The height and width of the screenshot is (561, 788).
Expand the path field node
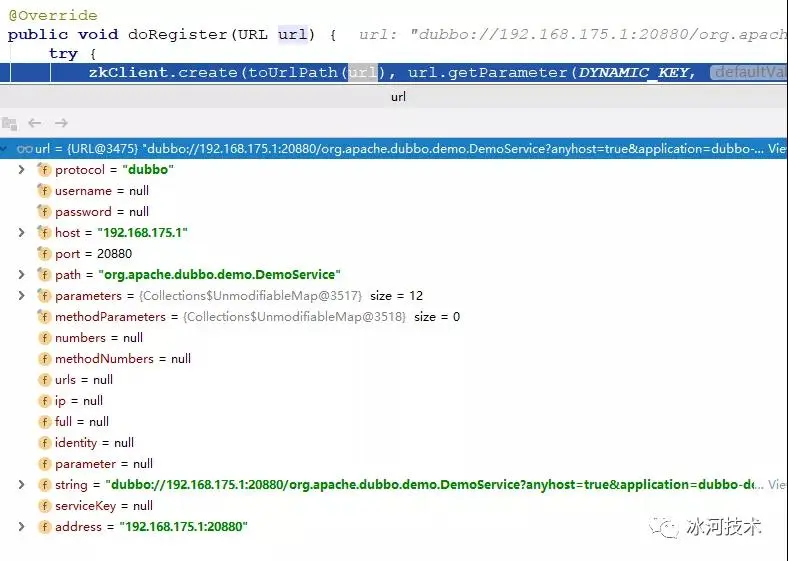(x=21, y=275)
